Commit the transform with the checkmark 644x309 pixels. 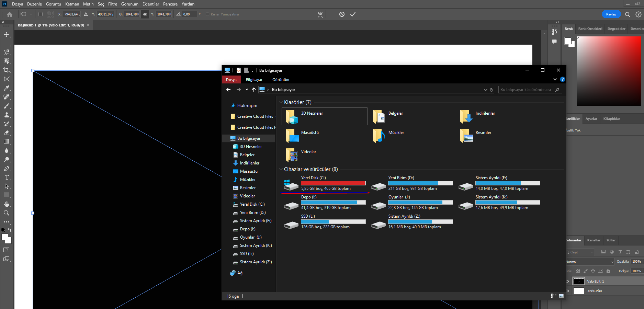coord(353,14)
